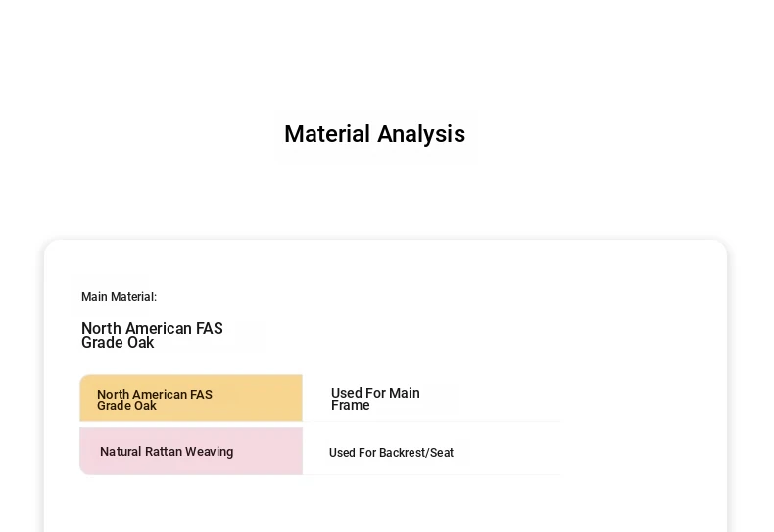The width and height of the screenshot is (774, 532).
Task: Click the Used For Backrest/Seat description
Action: click(391, 453)
